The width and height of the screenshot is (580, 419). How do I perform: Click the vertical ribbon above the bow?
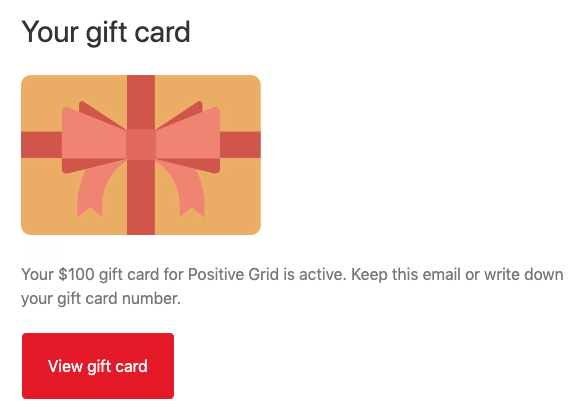pyautogui.click(x=141, y=102)
